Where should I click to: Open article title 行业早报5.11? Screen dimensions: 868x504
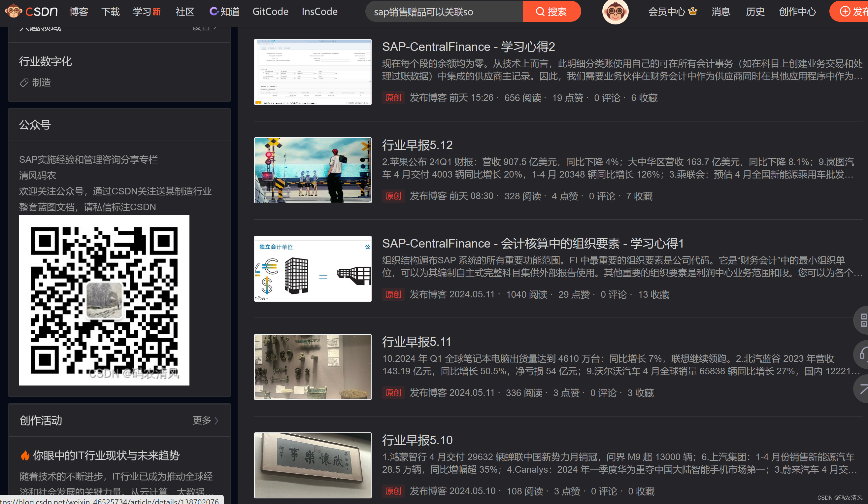pos(417,342)
